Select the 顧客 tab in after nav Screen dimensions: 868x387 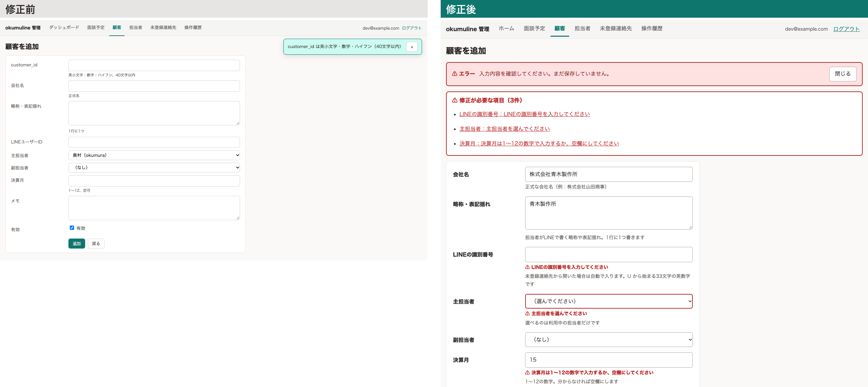[x=559, y=29]
